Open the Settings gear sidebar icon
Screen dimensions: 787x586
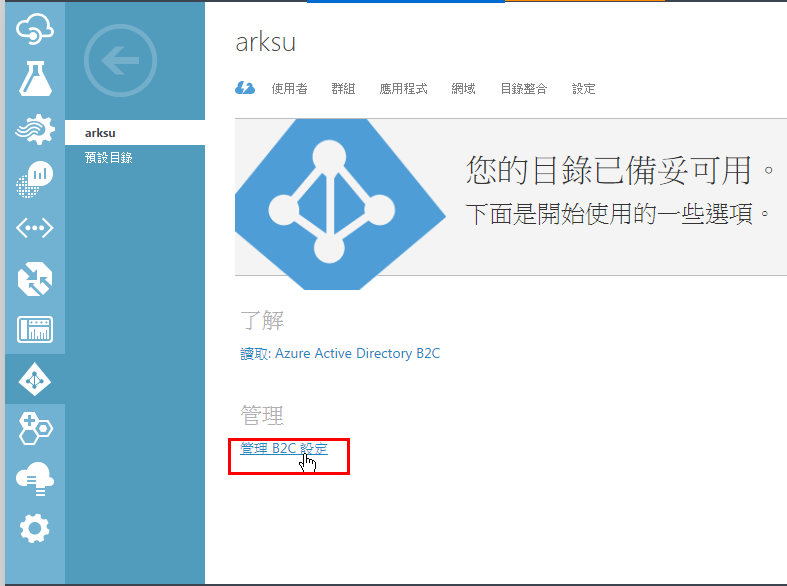click(35, 528)
